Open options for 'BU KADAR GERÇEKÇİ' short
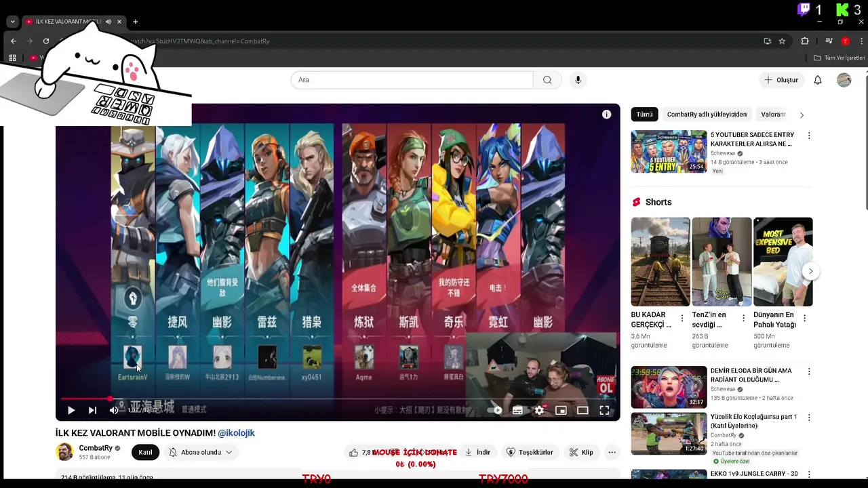 pyautogui.click(x=682, y=318)
